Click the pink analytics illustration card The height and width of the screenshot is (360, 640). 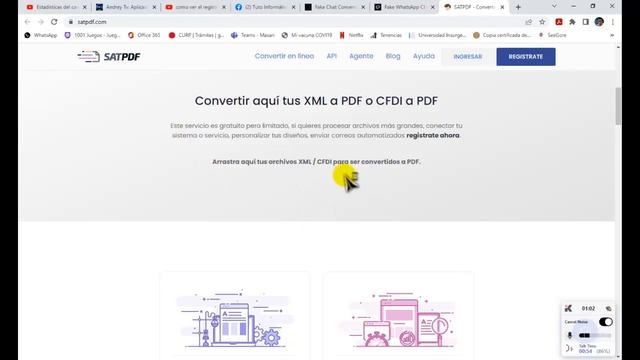(399, 316)
